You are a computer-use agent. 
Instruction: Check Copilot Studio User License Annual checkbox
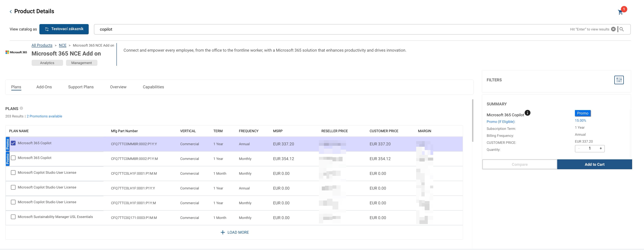13,187
